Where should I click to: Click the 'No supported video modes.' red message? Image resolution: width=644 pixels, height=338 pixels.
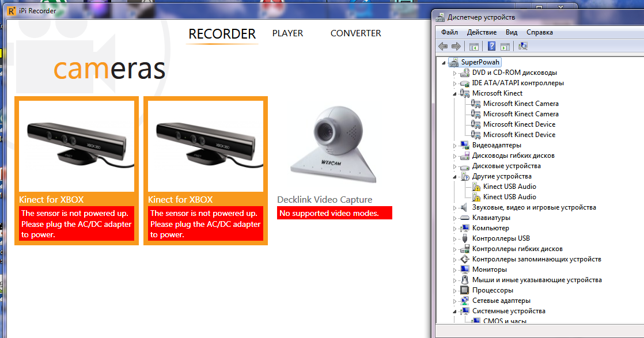(x=334, y=213)
